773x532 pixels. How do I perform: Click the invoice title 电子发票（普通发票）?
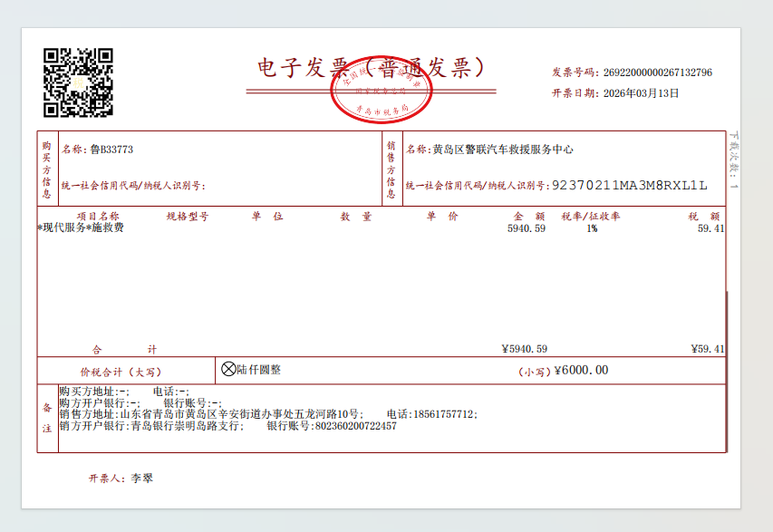point(371,68)
